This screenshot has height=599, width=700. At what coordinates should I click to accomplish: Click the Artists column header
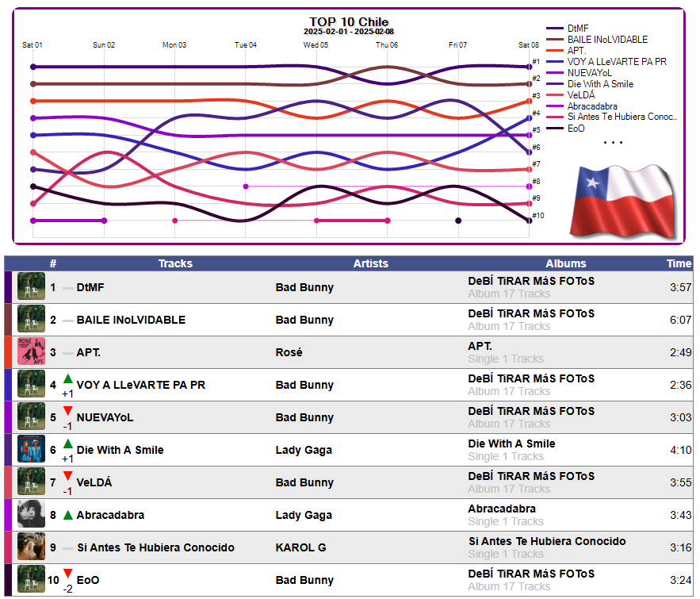coord(370,263)
